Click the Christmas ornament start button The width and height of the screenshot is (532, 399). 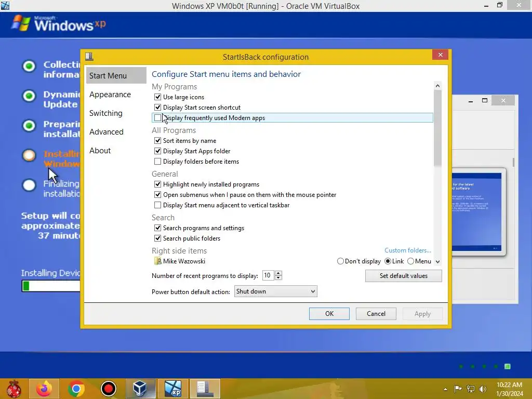pyautogui.click(x=14, y=389)
